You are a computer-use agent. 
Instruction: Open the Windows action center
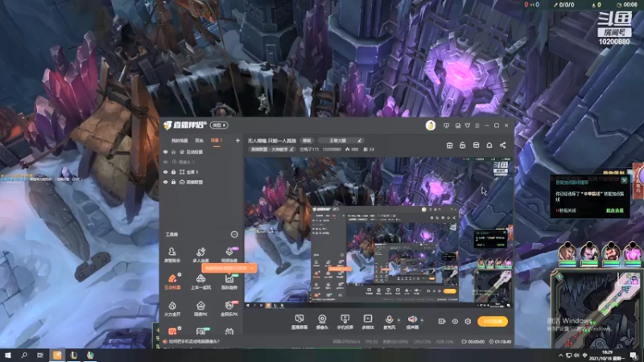[634, 356]
